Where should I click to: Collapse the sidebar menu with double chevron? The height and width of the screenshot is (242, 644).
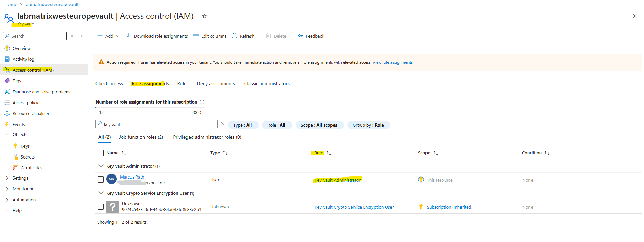click(x=82, y=36)
